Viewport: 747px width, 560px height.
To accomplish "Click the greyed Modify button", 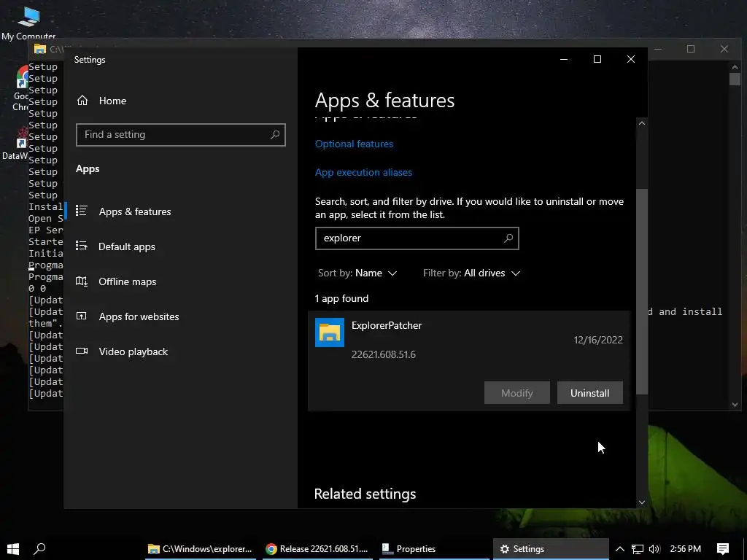I will 517,393.
